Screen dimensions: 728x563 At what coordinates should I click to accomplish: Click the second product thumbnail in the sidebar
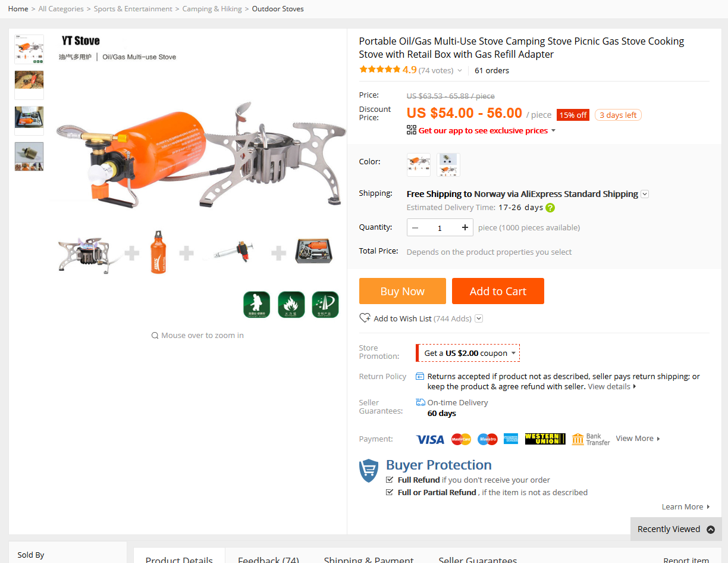point(29,85)
